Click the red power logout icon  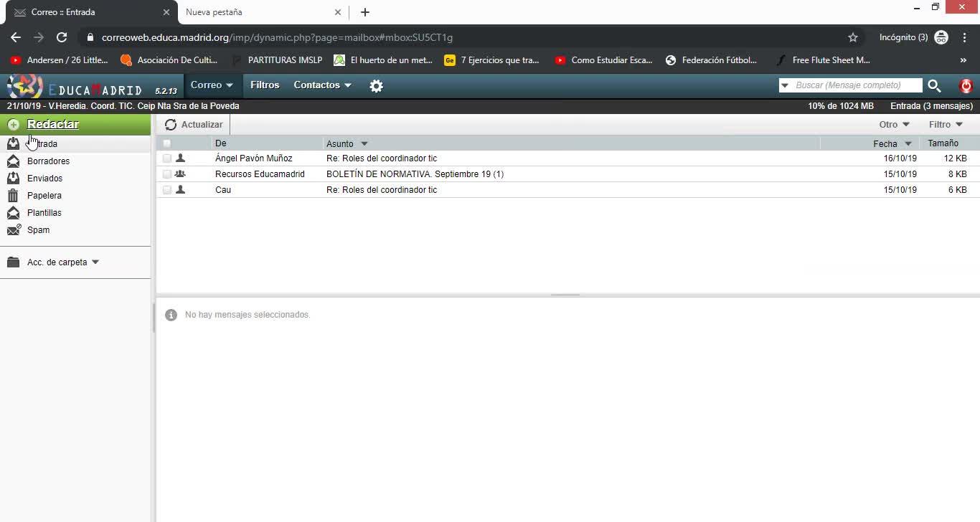coord(966,86)
